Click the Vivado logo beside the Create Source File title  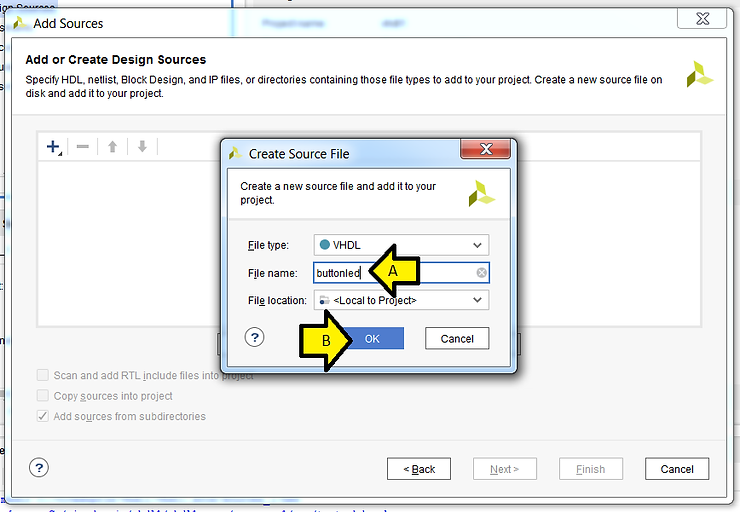pyautogui.click(x=235, y=153)
